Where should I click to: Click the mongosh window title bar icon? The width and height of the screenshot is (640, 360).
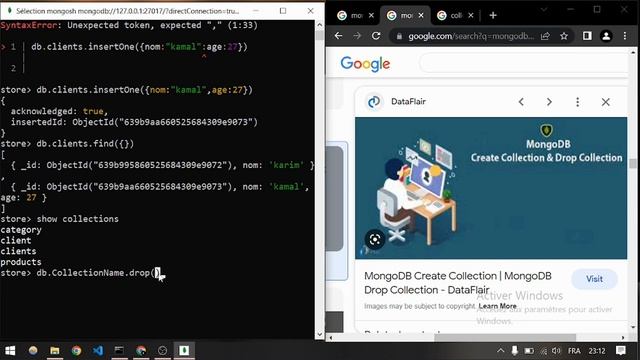point(9,11)
